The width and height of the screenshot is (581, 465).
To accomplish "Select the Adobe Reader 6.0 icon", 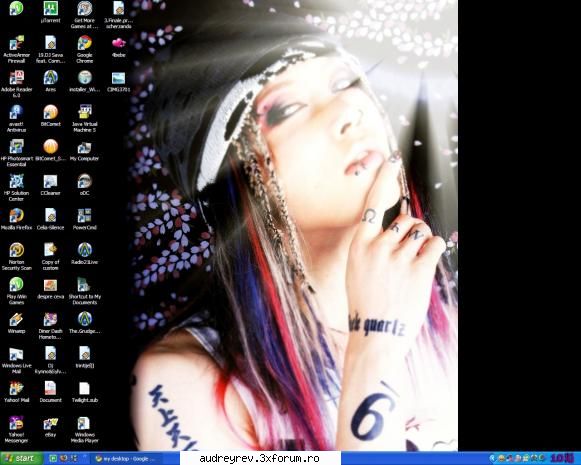I will (x=16, y=84).
